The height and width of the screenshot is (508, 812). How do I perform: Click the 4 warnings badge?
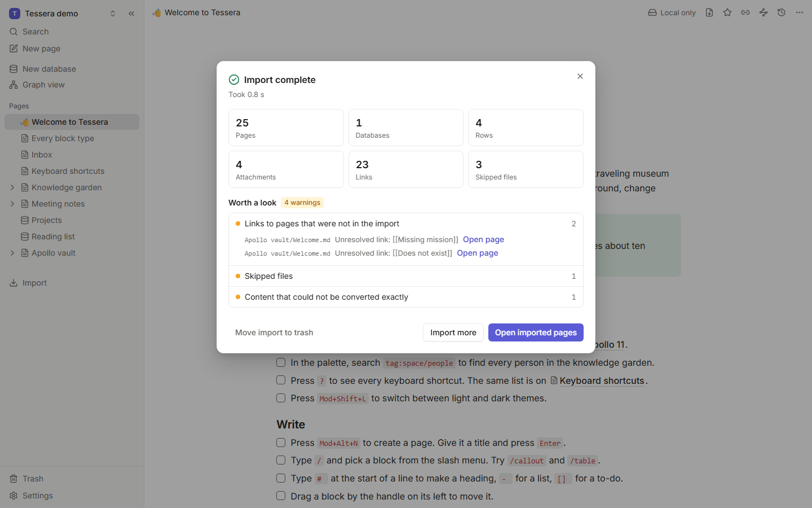tap(302, 203)
